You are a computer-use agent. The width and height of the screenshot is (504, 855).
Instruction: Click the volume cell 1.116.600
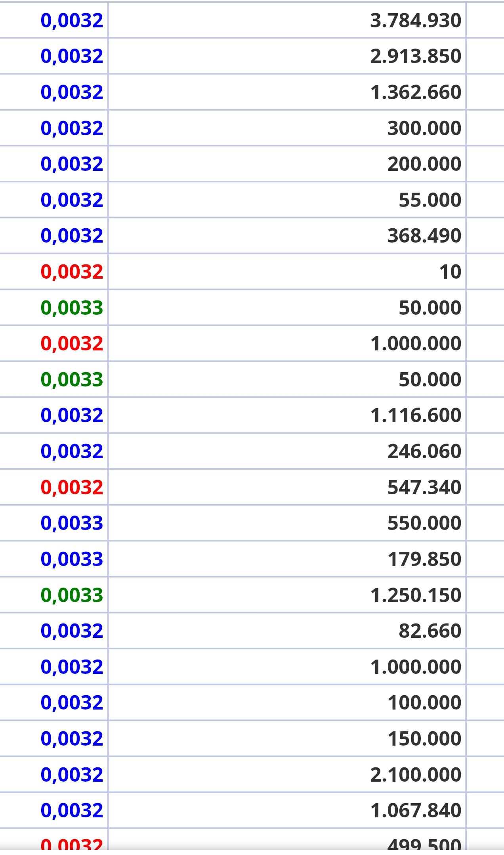tap(287, 415)
